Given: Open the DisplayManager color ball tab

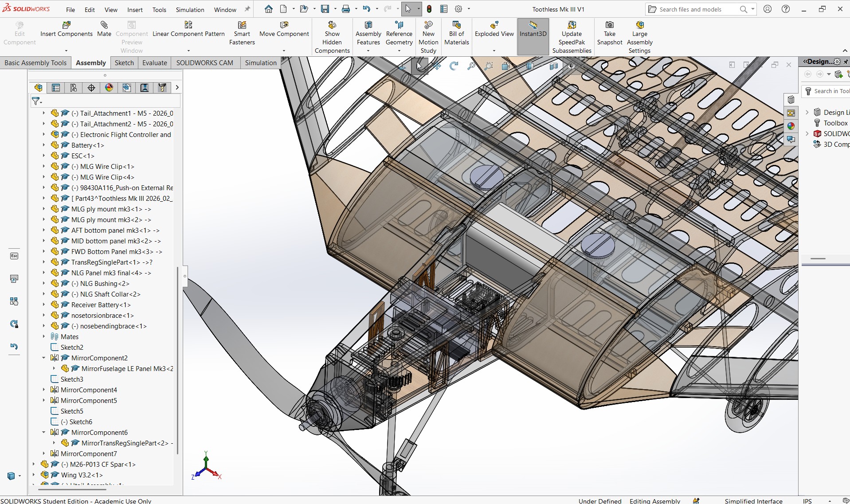Looking at the screenshot, I should tap(109, 88).
